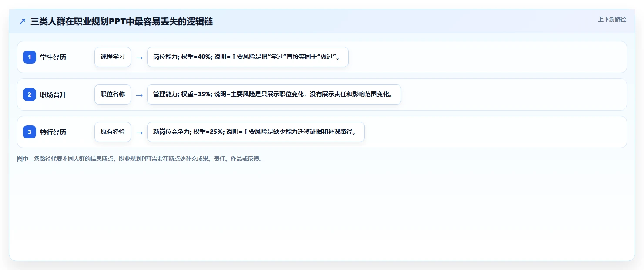Click the title 三类人群在职业规划PPT中最容易丢失的逻辑链
This screenshot has width=644, height=270.
coord(121,22)
